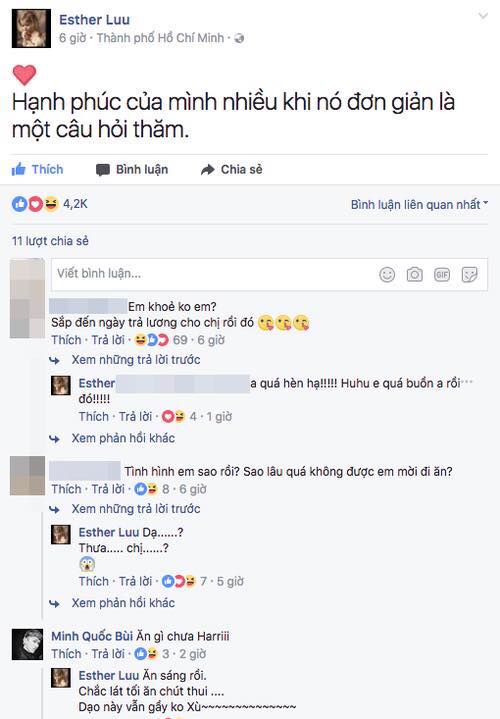
Task: Expand Xem phản hồi khác under Dạ comment
Action: 123,603
